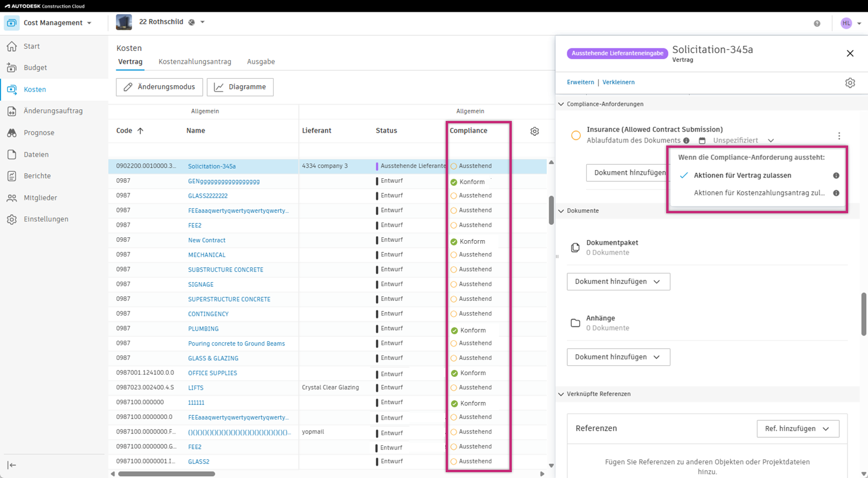Open the Budget section icon
Screen dimensions: 868x478
12,68
